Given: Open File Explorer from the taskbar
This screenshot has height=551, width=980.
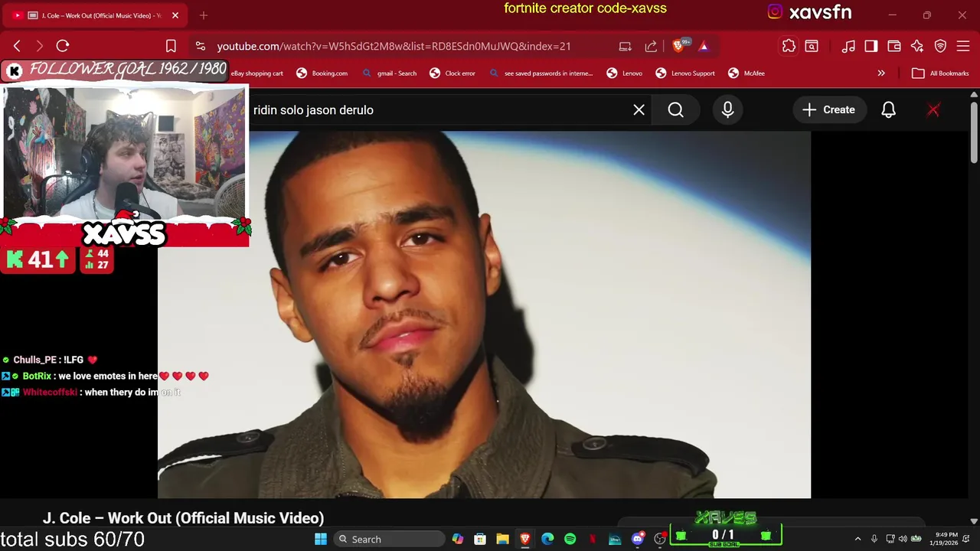Looking at the screenshot, I should pyautogui.click(x=502, y=540).
